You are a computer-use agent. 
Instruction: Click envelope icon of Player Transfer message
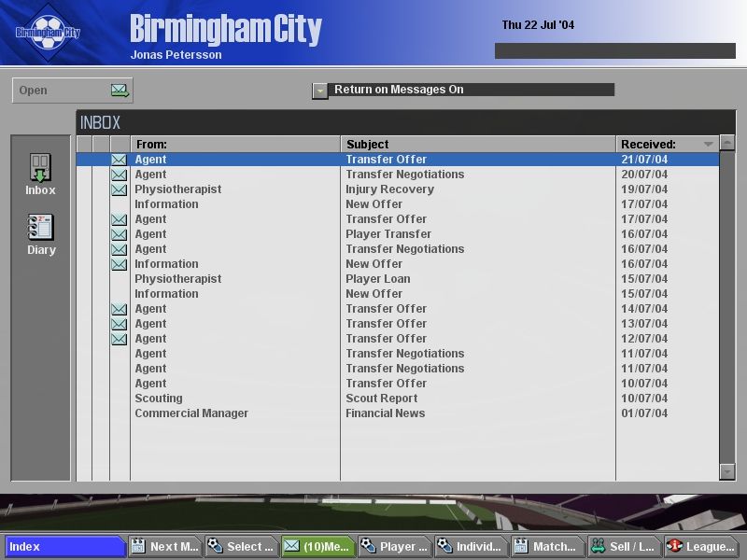[x=119, y=234]
